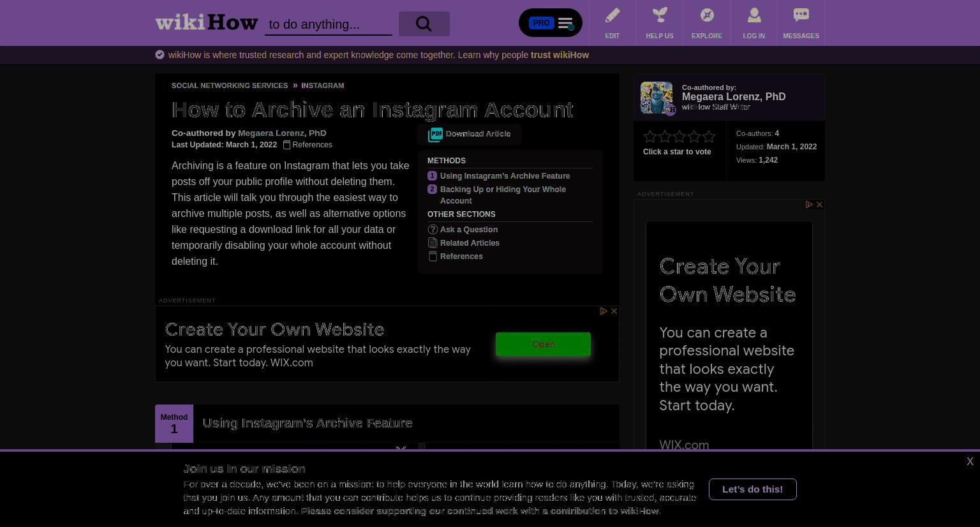
Task: Give the article a one-star rating
Action: pos(650,136)
